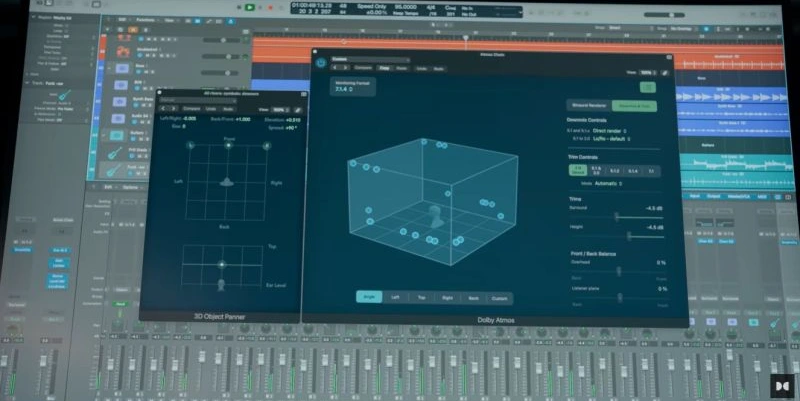
Task: Click the drum machine icon on orange track
Action: pos(122,51)
